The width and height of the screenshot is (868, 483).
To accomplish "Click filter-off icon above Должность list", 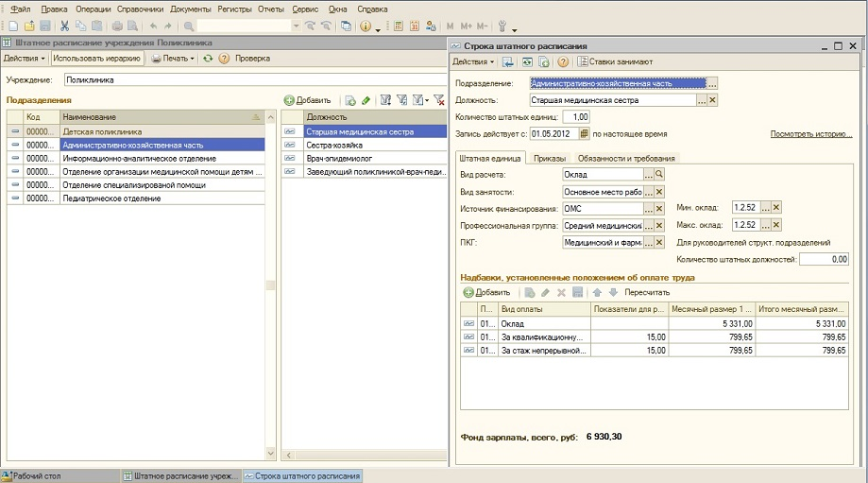I will coord(438,100).
